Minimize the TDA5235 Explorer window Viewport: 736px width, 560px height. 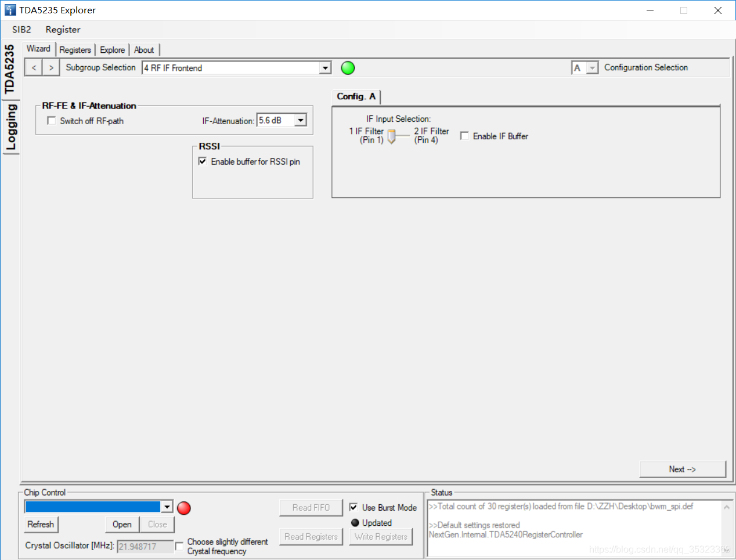point(650,10)
